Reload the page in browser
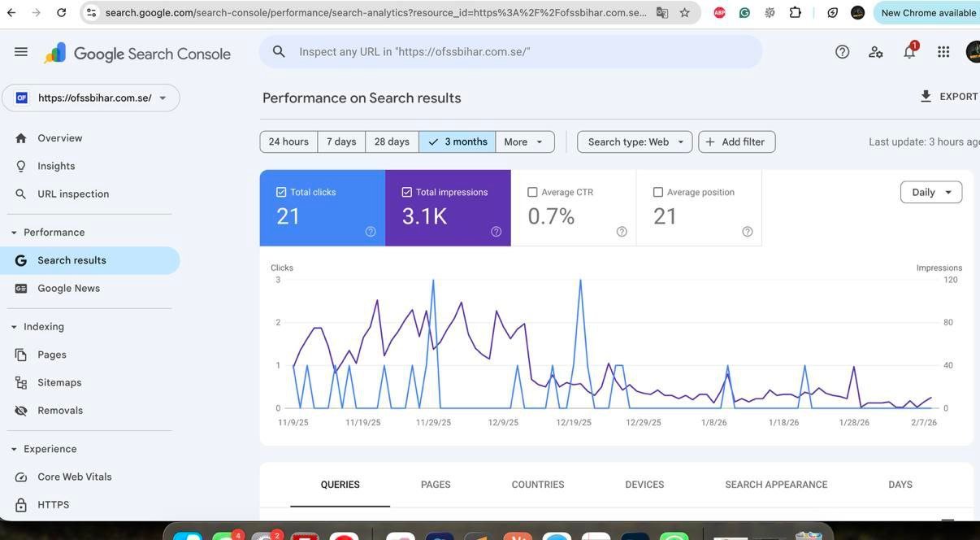The width and height of the screenshot is (980, 540). [x=62, y=13]
